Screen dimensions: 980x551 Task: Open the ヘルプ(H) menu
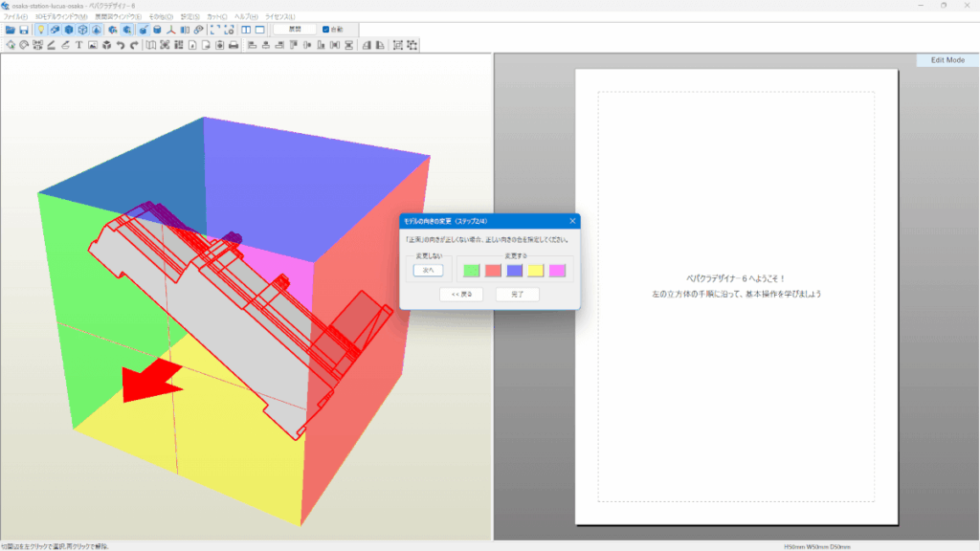click(x=246, y=17)
